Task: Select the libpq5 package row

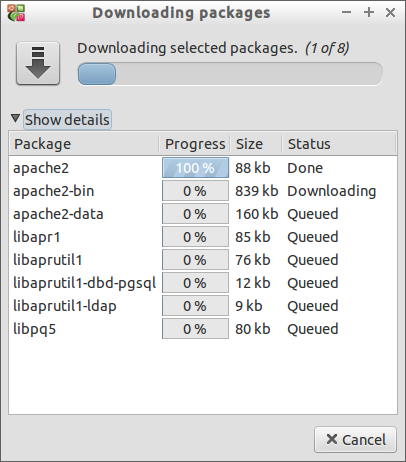Action: 203,329
